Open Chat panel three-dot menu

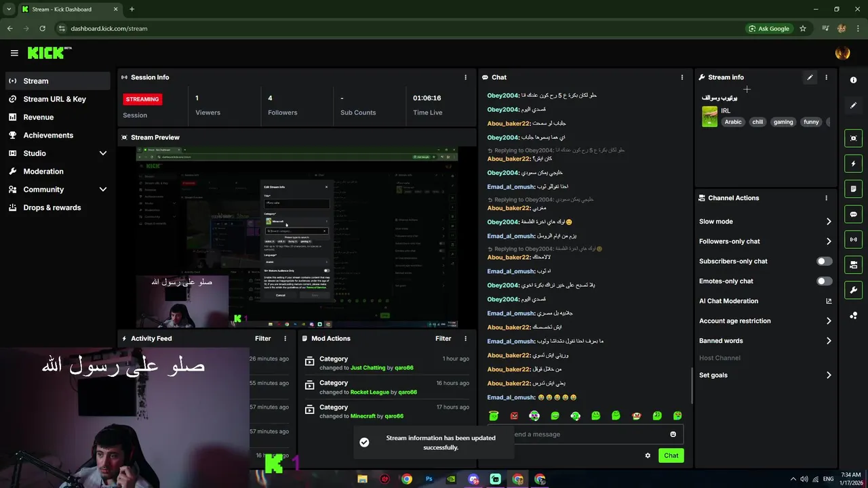point(682,77)
